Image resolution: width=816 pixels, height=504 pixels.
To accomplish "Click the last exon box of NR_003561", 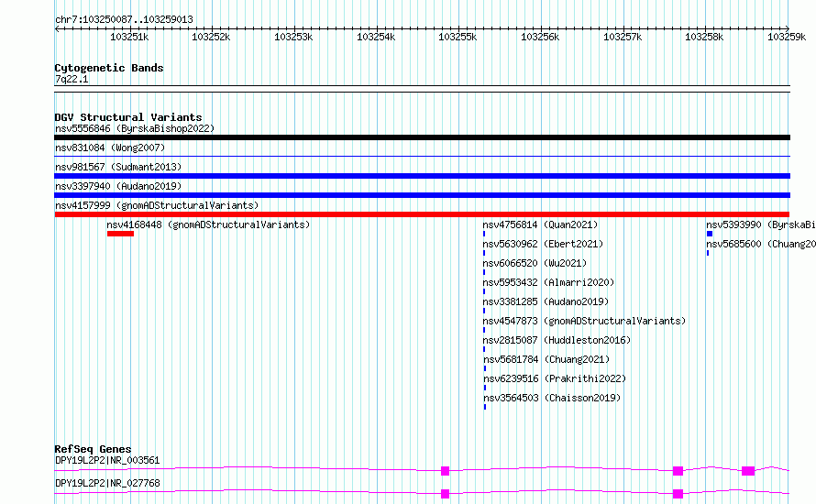I will pos(748,471).
